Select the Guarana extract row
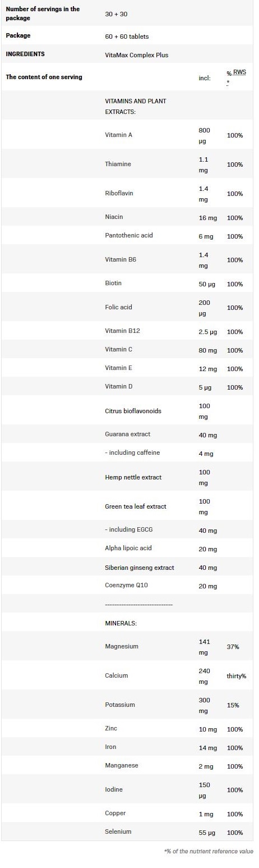Image resolution: width=259 pixels, height=868 pixels. point(127,435)
